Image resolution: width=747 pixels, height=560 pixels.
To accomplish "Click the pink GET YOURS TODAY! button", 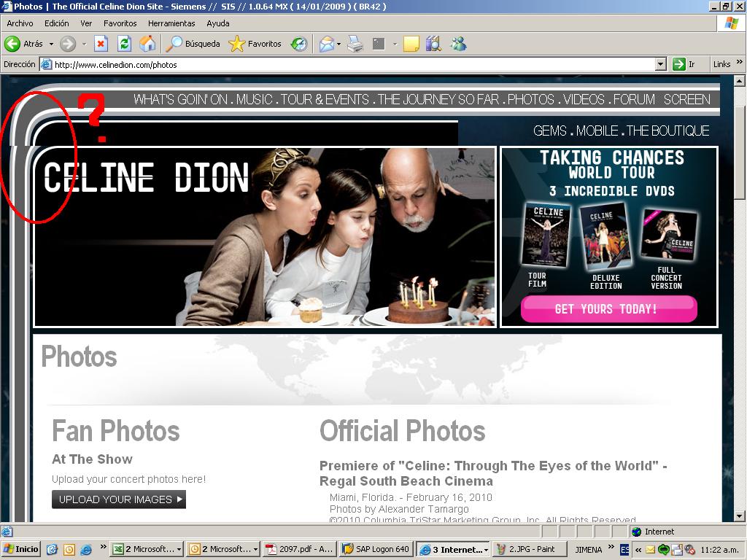I will 608,309.
